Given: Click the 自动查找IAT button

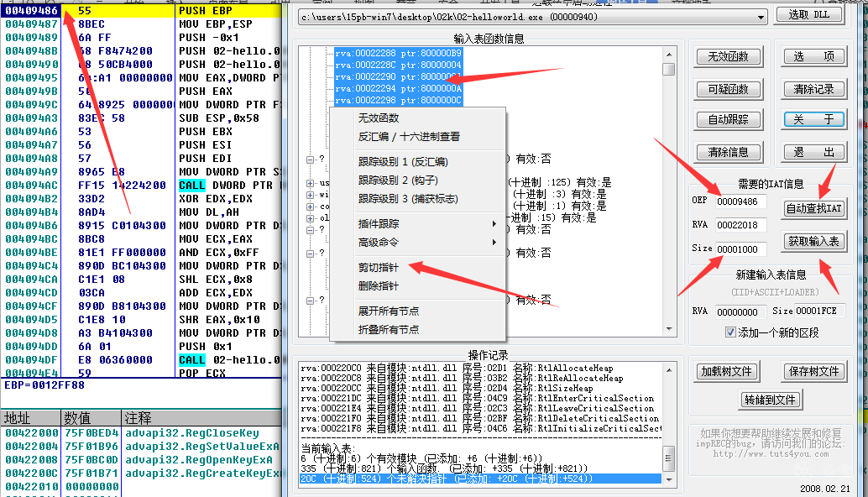Looking at the screenshot, I should 813,209.
